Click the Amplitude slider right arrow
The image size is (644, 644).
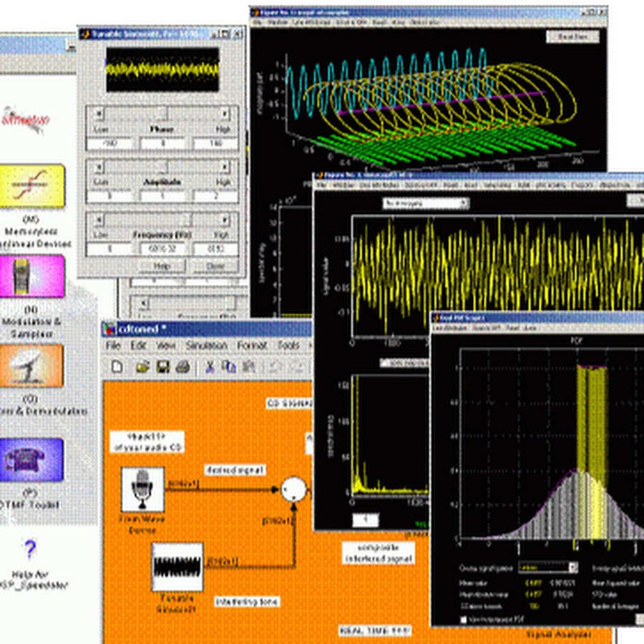click(x=224, y=167)
